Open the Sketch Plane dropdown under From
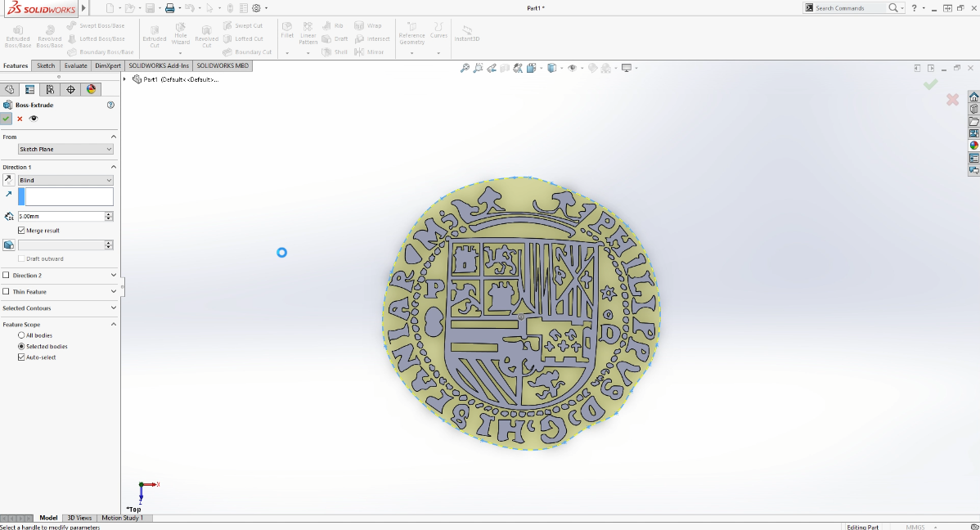980x530 pixels. point(65,150)
